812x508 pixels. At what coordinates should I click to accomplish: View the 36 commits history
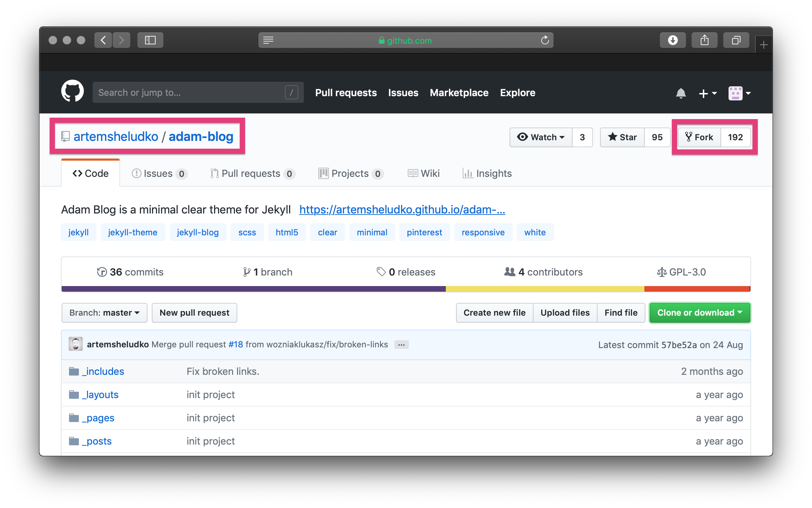[x=130, y=272]
